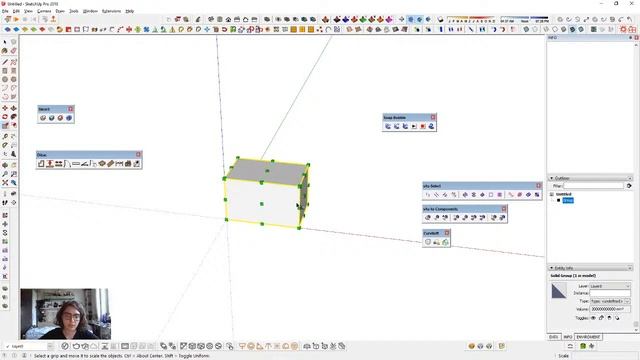640x360 pixels.
Task: Click the Zoom Extents tool
Action: [x=5, y=183]
